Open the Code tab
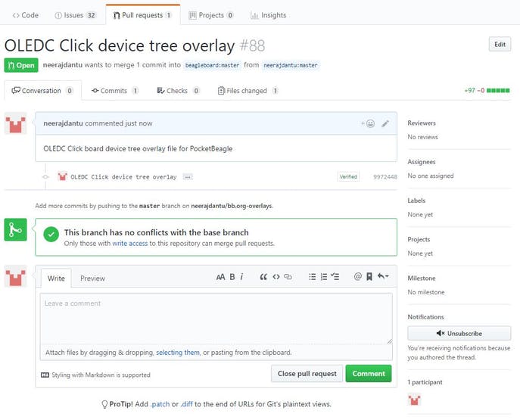Viewport: 520px width, 420px height. 26,15
